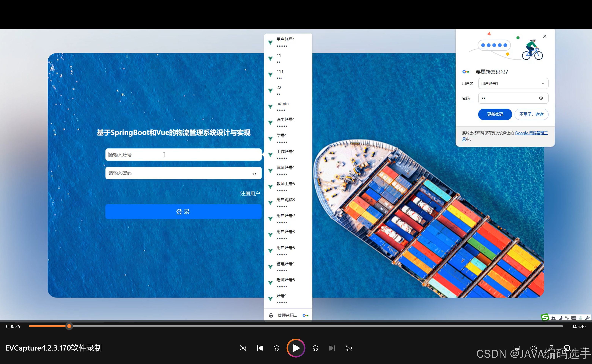Pick 律师账号1 from password suggestions

(x=288, y=170)
